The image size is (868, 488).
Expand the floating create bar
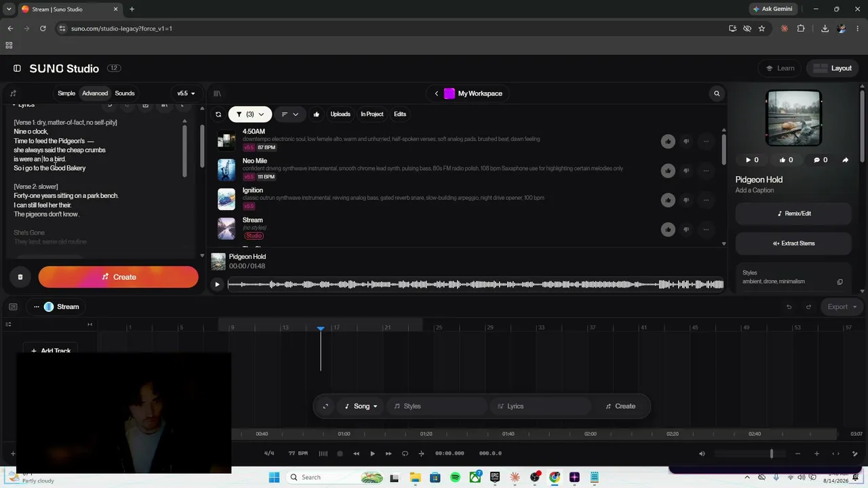[x=325, y=407]
